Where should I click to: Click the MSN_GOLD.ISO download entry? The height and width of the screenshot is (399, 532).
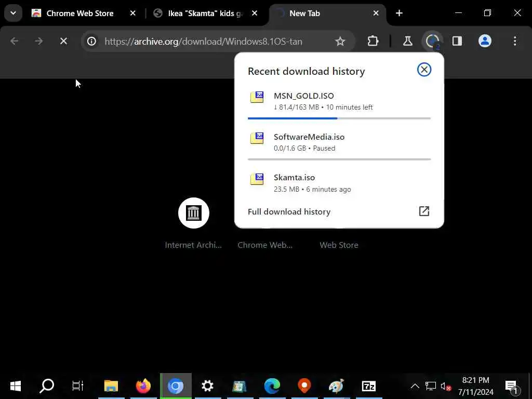[x=339, y=101]
